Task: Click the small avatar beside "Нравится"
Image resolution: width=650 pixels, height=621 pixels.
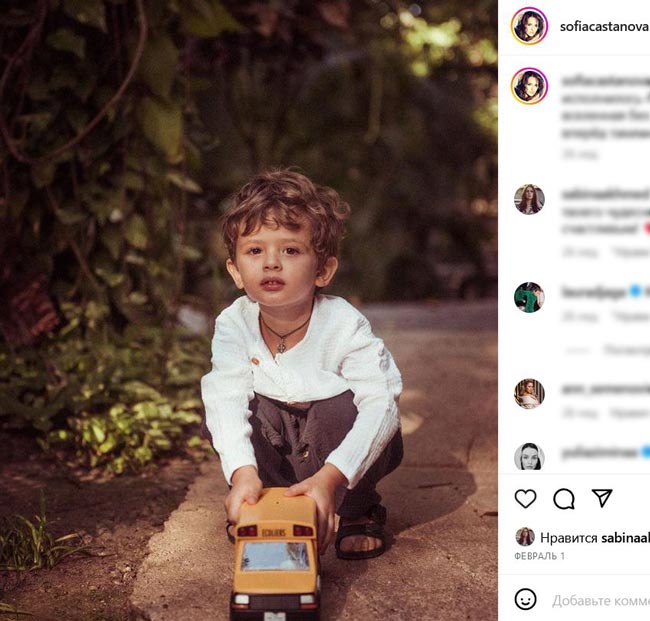Action: point(524,537)
